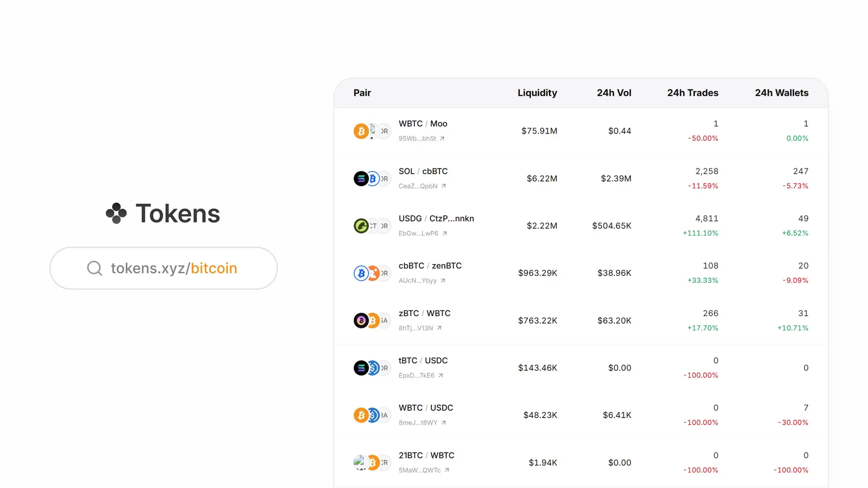Sort by Liquidity column header

[537, 93]
